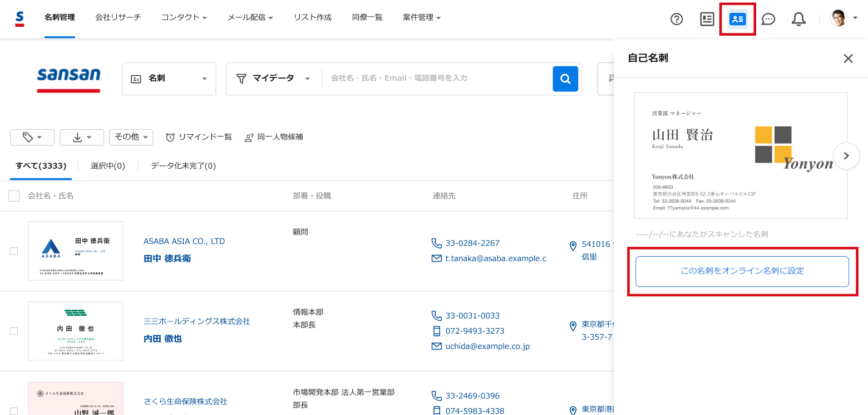Click email uchida@example.co.jp
The height and width of the screenshot is (415, 868).
click(488, 346)
